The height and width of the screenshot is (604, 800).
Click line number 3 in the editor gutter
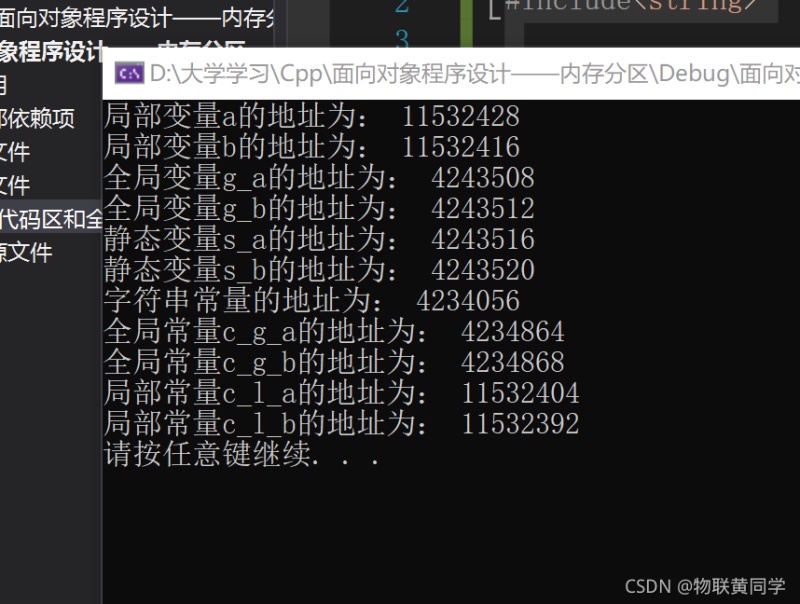(x=402, y=40)
